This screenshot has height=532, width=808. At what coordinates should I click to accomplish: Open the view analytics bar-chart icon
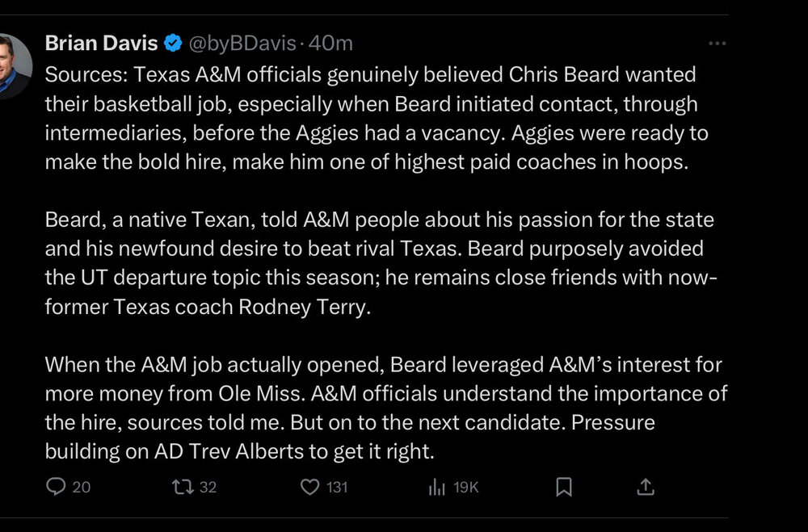click(436, 487)
